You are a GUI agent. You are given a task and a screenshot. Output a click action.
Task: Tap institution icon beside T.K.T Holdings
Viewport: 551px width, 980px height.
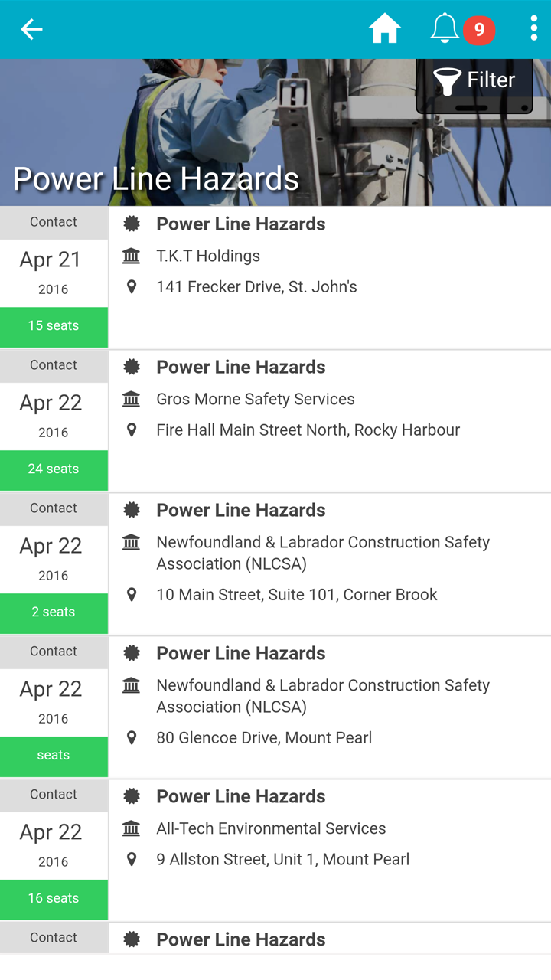coord(132,256)
